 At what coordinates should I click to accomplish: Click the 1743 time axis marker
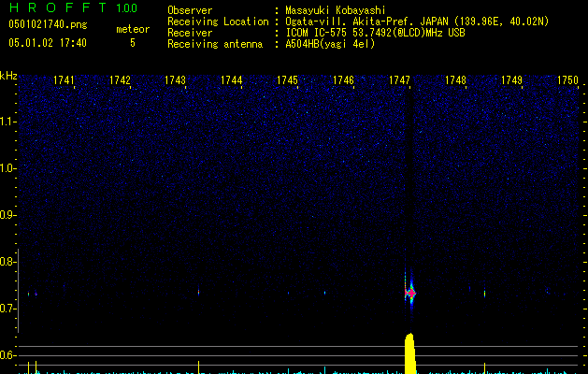(x=176, y=80)
